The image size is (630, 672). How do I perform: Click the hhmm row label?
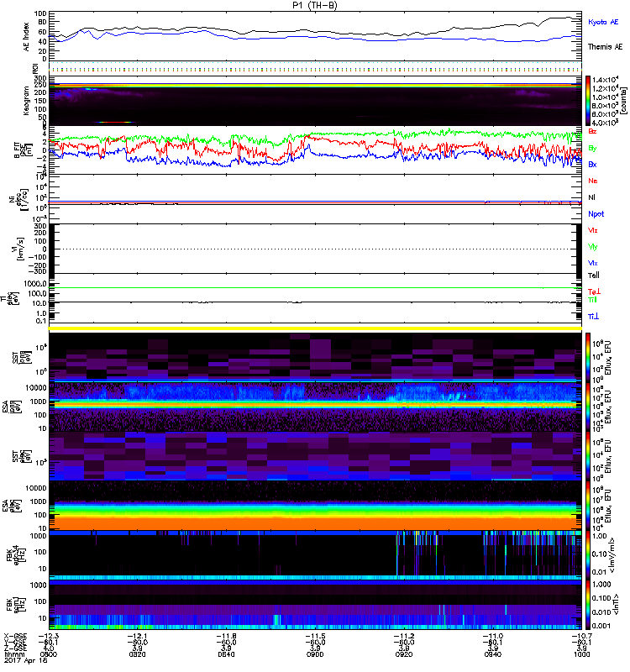pyautogui.click(x=15, y=654)
